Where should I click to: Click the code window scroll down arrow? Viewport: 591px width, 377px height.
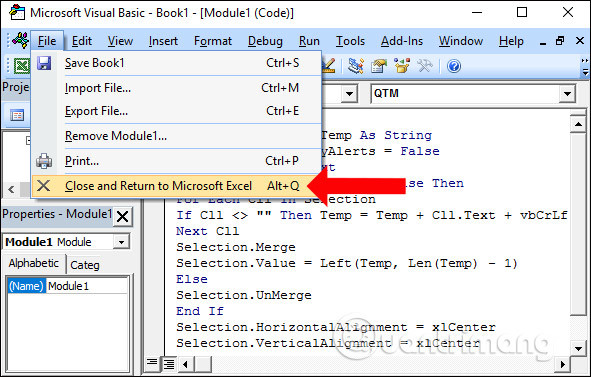point(578,349)
